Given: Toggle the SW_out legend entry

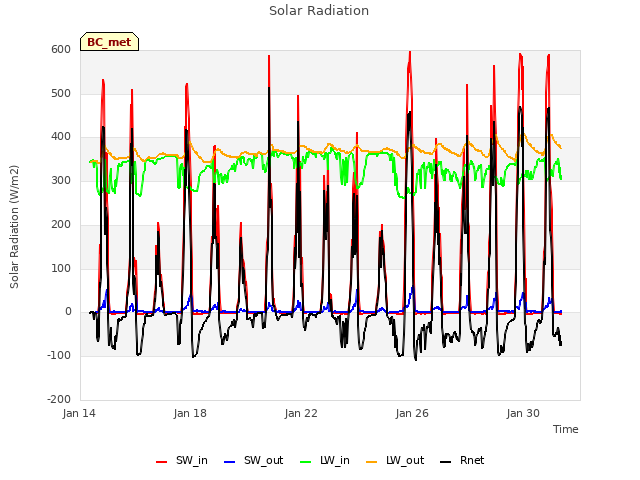Looking at the screenshot, I should (x=253, y=461).
